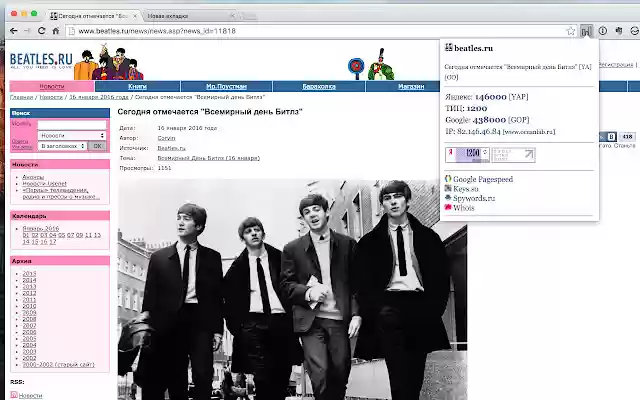This screenshot has width=640, height=400.
Task: Open the Книги menu section
Action: coord(138,86)
